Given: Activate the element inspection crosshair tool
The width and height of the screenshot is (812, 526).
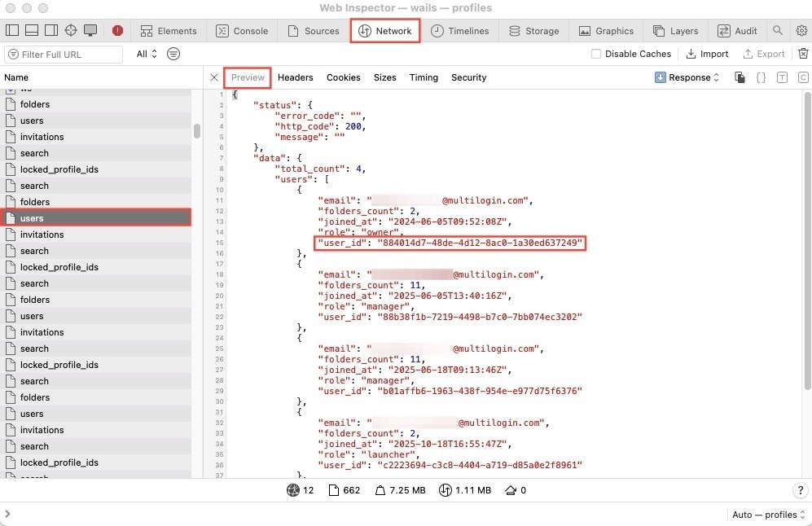Looking at the screenshot, I should coord(70,29).
